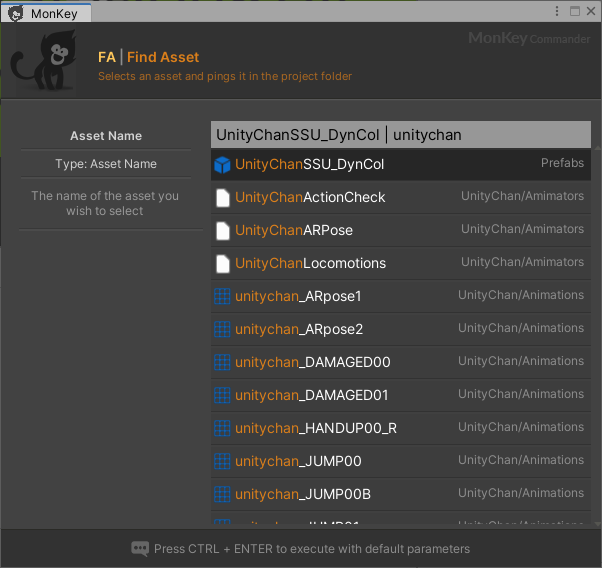The width and height of the screenshot is (602, 568).
Task: Pick the UnityChanLocomotions asset
Action: pyautogui.click(x=401, y=263)
